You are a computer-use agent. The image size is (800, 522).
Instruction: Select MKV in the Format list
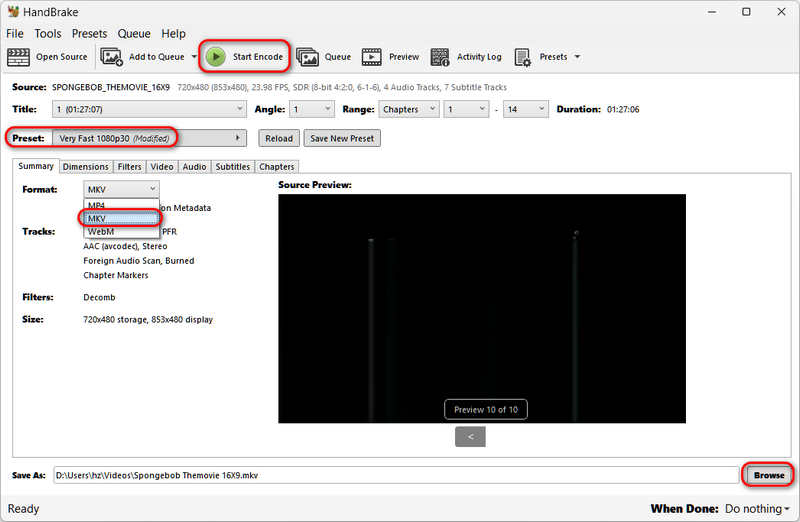(x=121, y=218)
